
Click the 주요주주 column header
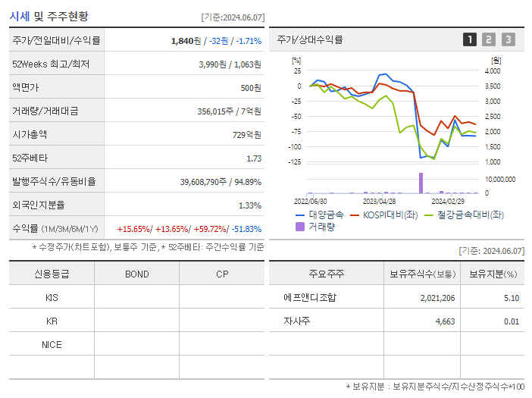[327, 274]
